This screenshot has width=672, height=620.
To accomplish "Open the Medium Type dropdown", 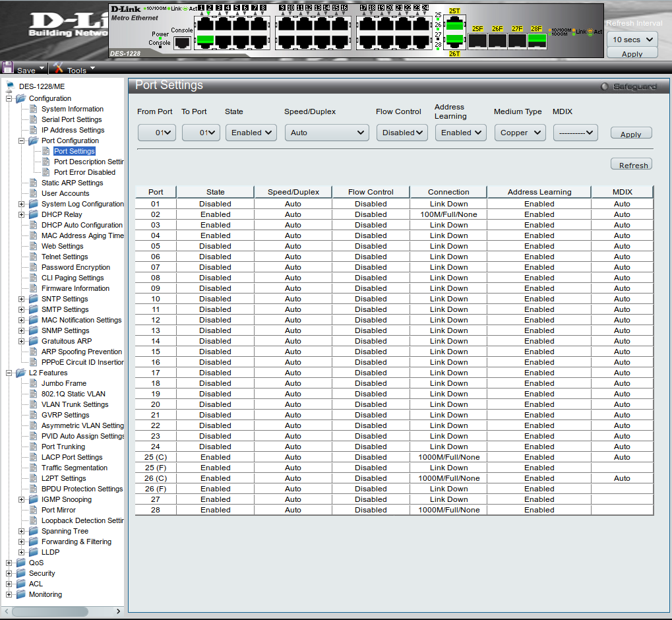I will pyautogui.click(x=520, y=133).
